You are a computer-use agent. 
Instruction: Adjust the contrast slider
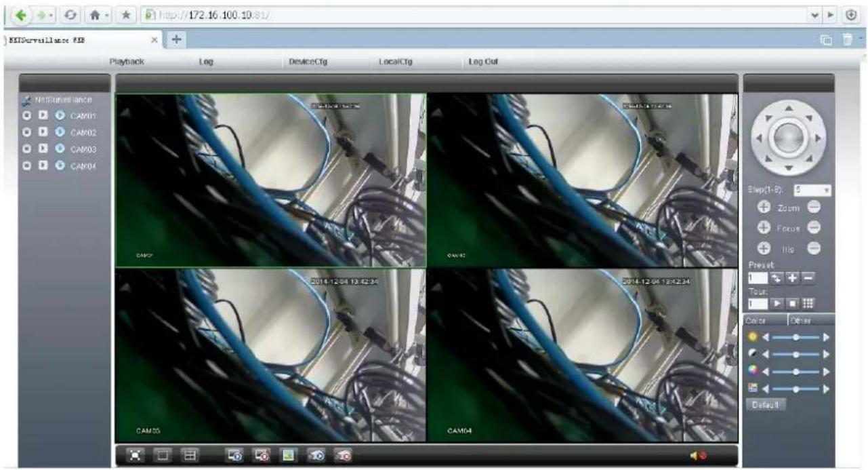794,353
